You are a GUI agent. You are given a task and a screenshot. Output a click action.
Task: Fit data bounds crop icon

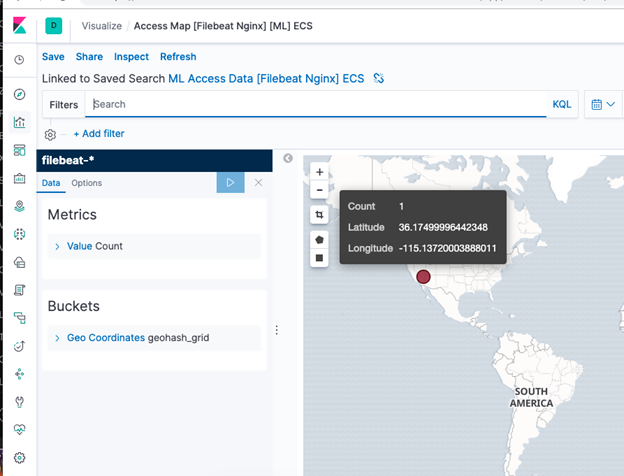[x=319, y=215]
